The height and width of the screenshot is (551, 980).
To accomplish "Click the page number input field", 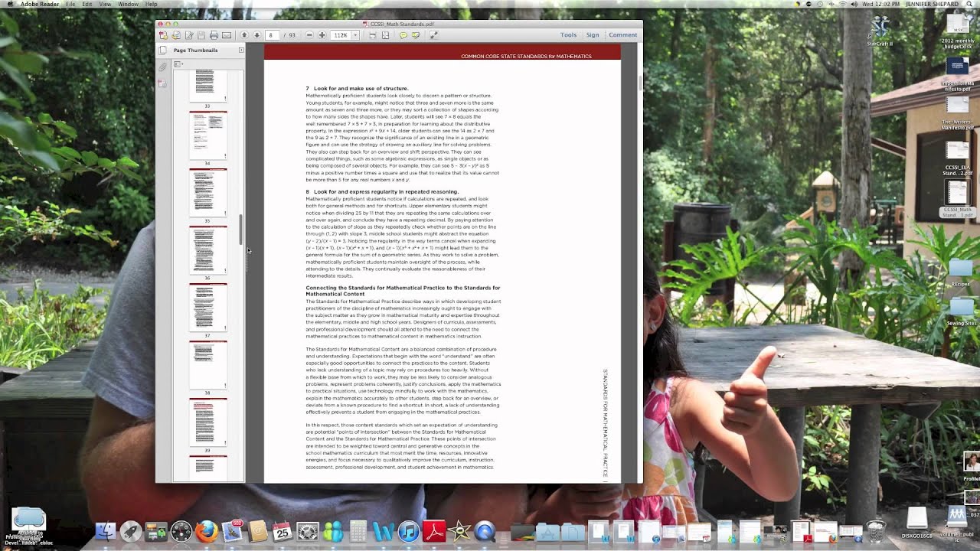I will pyautogui.click(x=272, y=35).
